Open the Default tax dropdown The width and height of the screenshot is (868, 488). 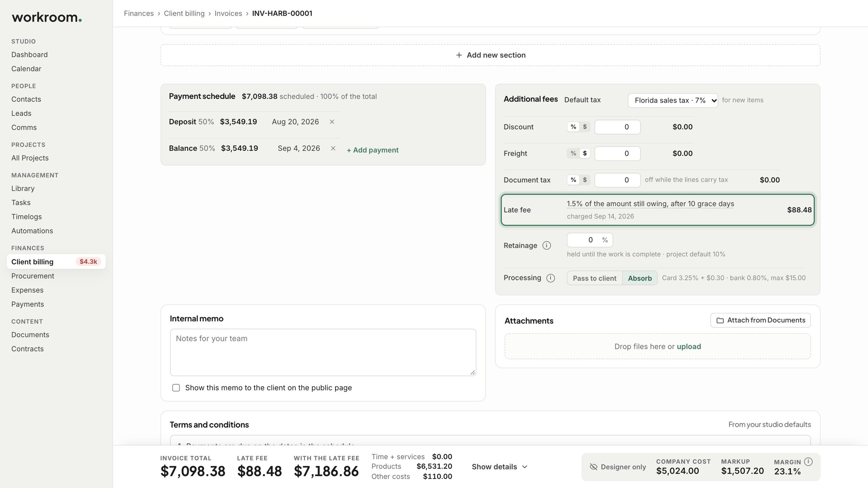(x=673, y=100)
